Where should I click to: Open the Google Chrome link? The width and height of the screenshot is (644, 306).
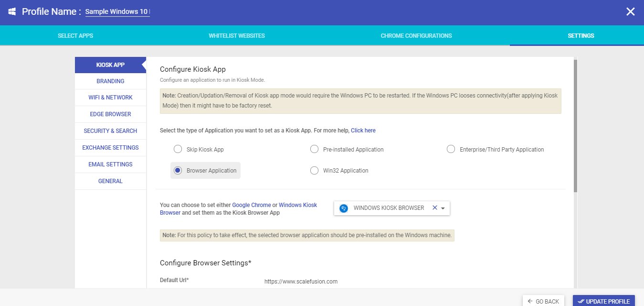[x=252, y=205]
